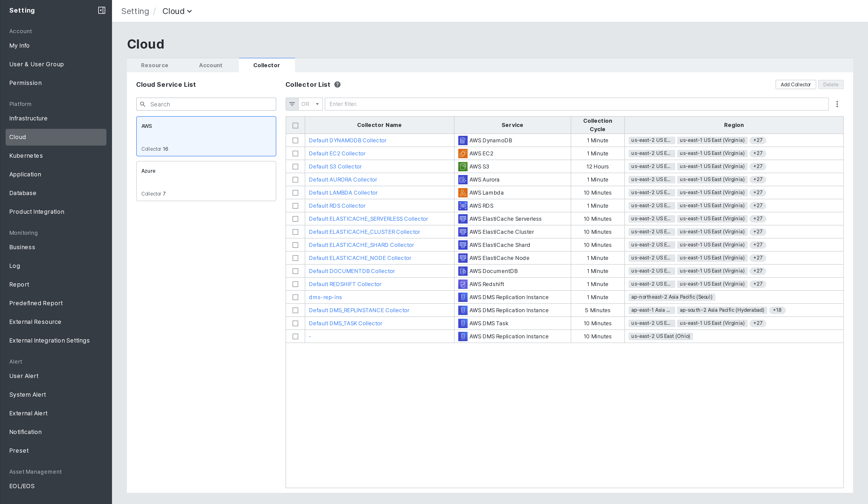Image resolution: width=868 pixels, height=504 pixels.
Task: Select the Azure cloud service card
Action: click(206, 181)
